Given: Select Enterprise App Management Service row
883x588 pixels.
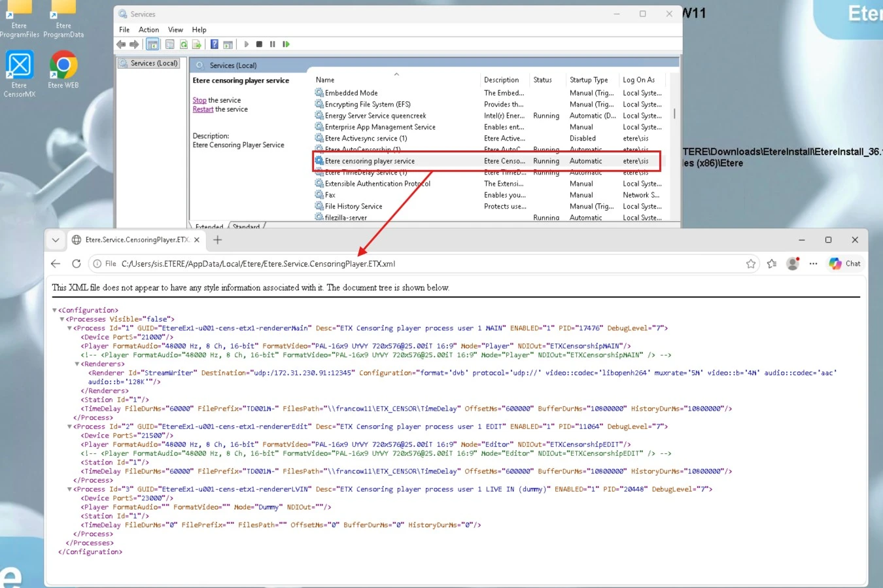Looking at the screenshot, I should (x=489, y=127).
